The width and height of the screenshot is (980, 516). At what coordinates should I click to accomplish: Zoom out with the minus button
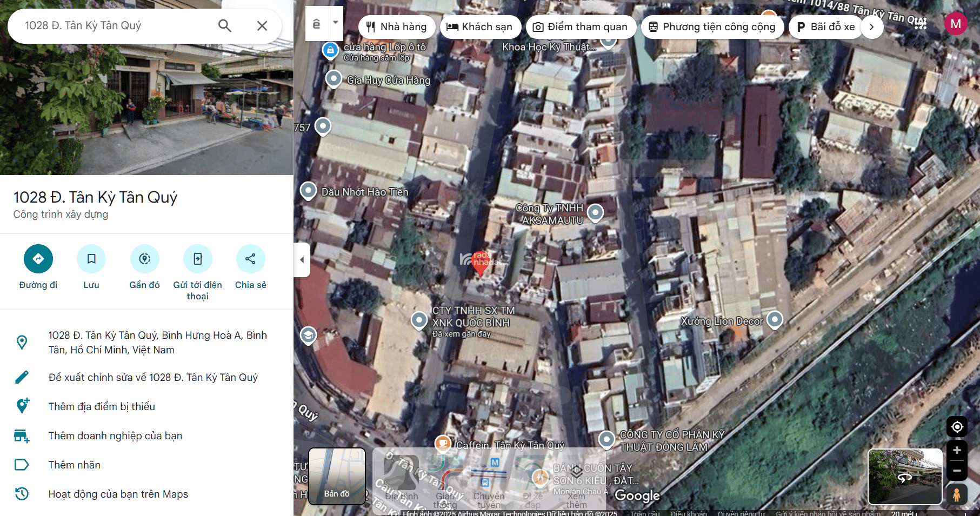tap(957, 471)
